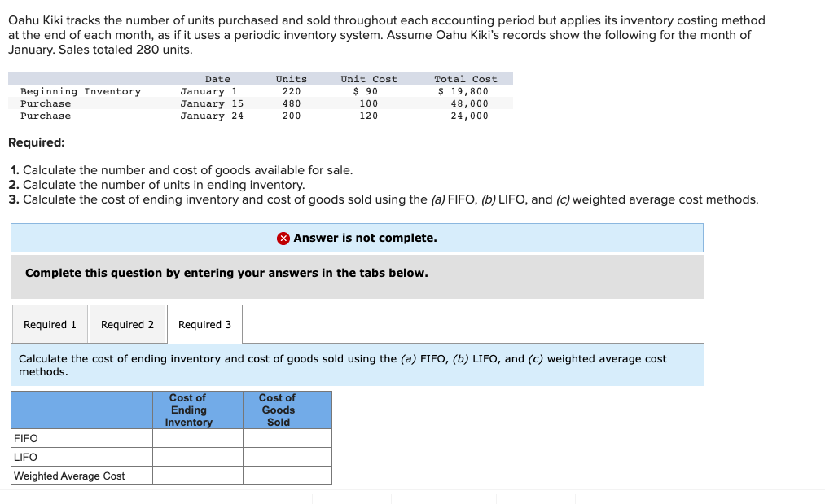Click the '$ 19,800' total cost value

tap(463, 91)
